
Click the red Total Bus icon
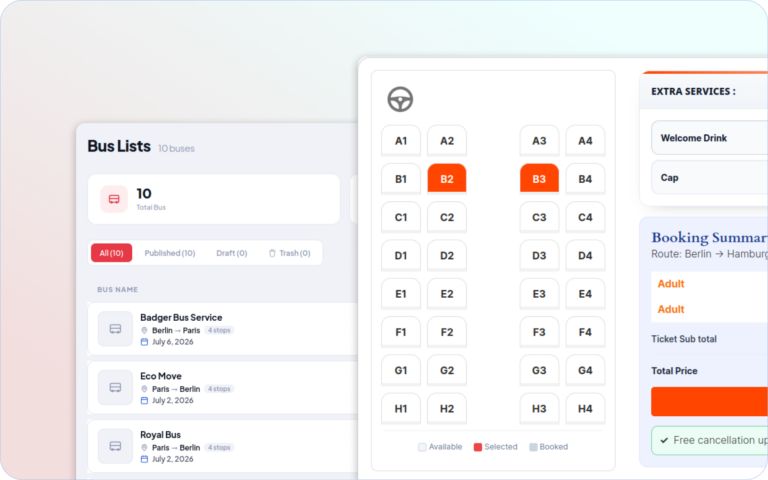[x=114, y=199]
